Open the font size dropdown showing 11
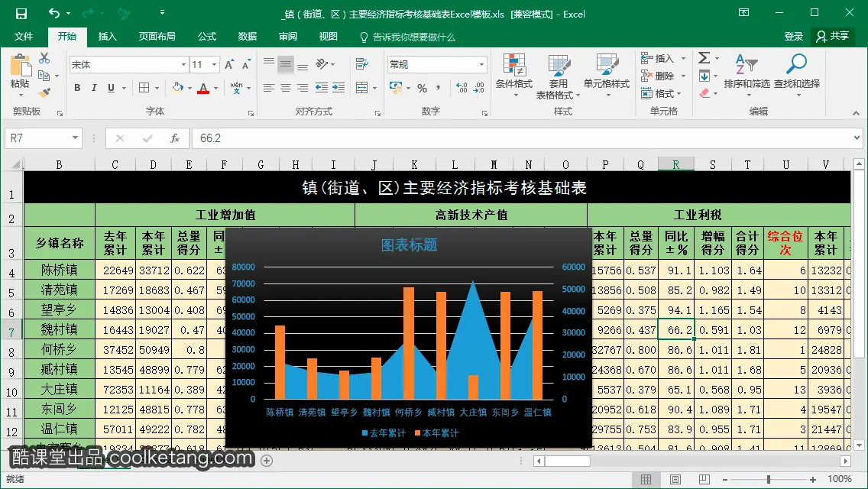Screen dimensions: 868x489 pos(214,65)
